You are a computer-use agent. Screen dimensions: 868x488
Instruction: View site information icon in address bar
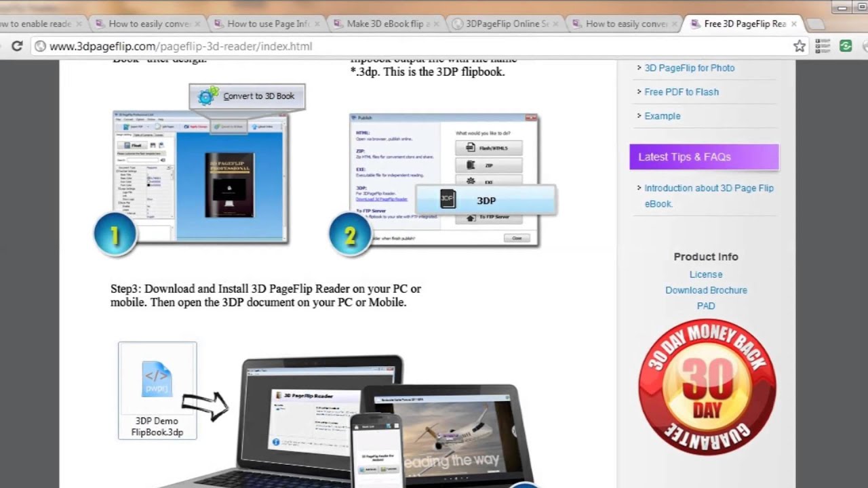(40, 46)
